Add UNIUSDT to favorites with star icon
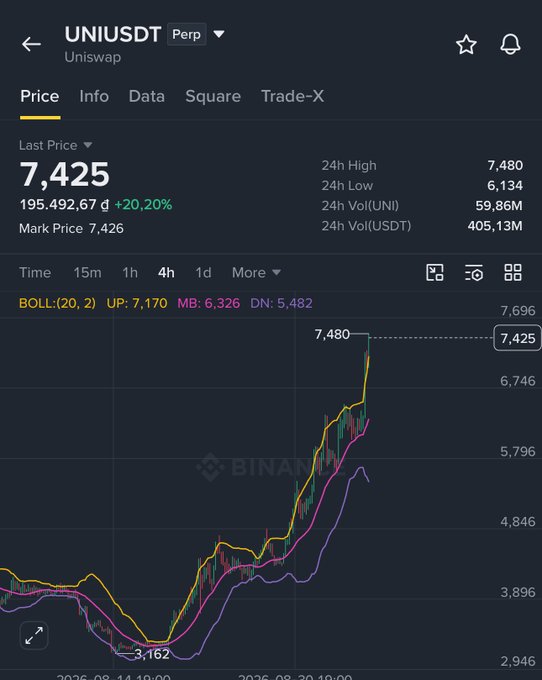Screen dimensions: 542x680 466,45
